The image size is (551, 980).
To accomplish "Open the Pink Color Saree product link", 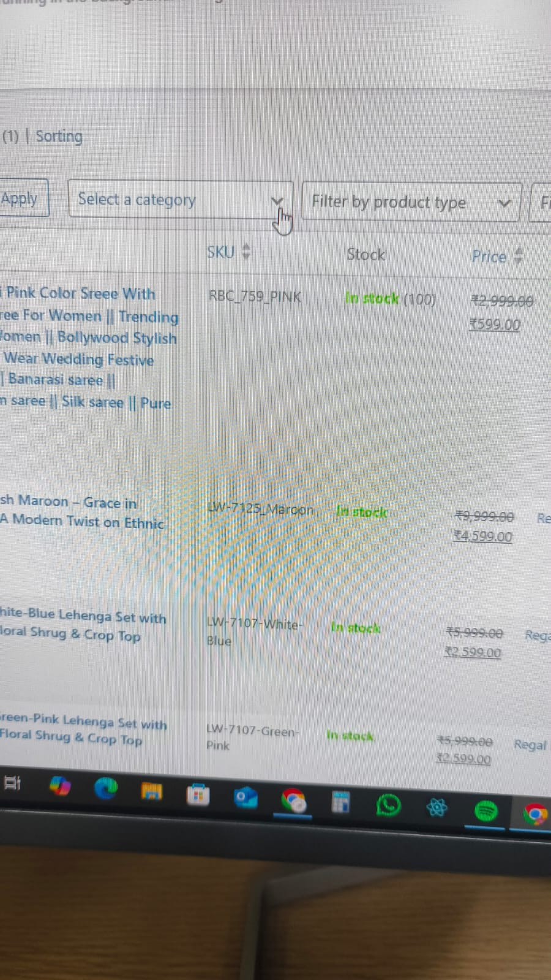I will point(89,348).
